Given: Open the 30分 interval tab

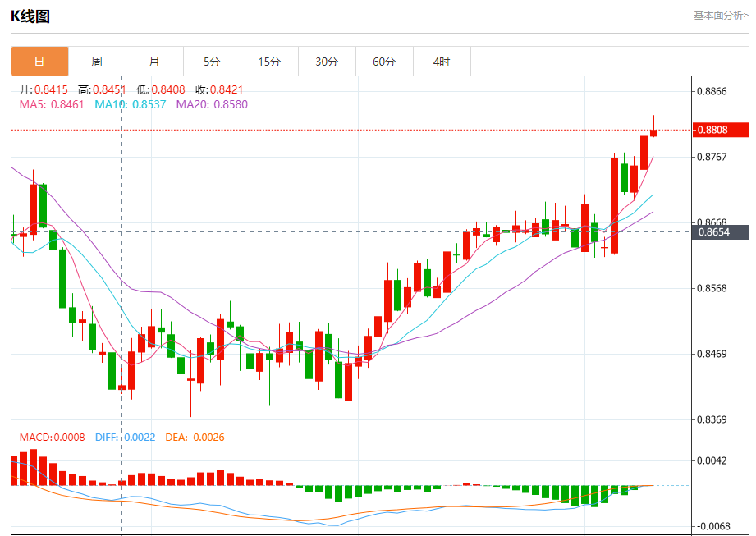Looking at the screenshot, I should (x=327, y=62).
